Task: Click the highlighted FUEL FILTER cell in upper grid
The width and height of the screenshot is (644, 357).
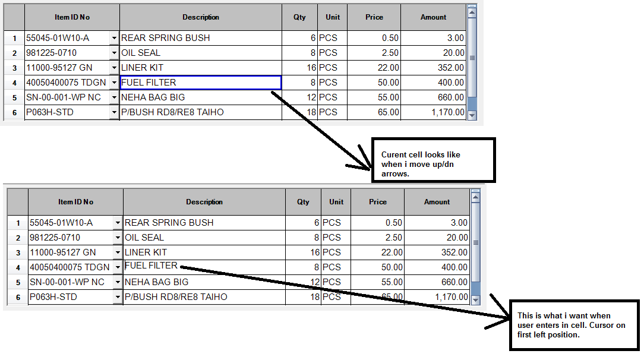Action: [201, 83]
